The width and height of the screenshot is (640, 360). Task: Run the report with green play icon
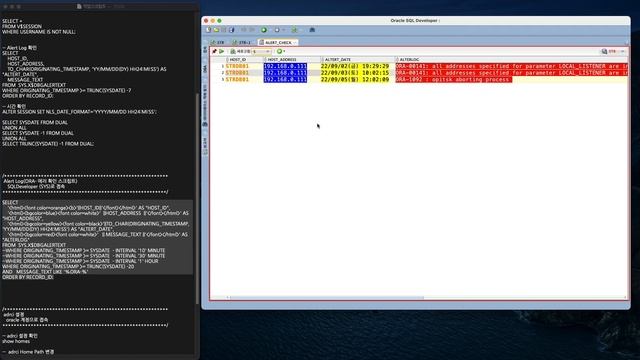(222, 51)
